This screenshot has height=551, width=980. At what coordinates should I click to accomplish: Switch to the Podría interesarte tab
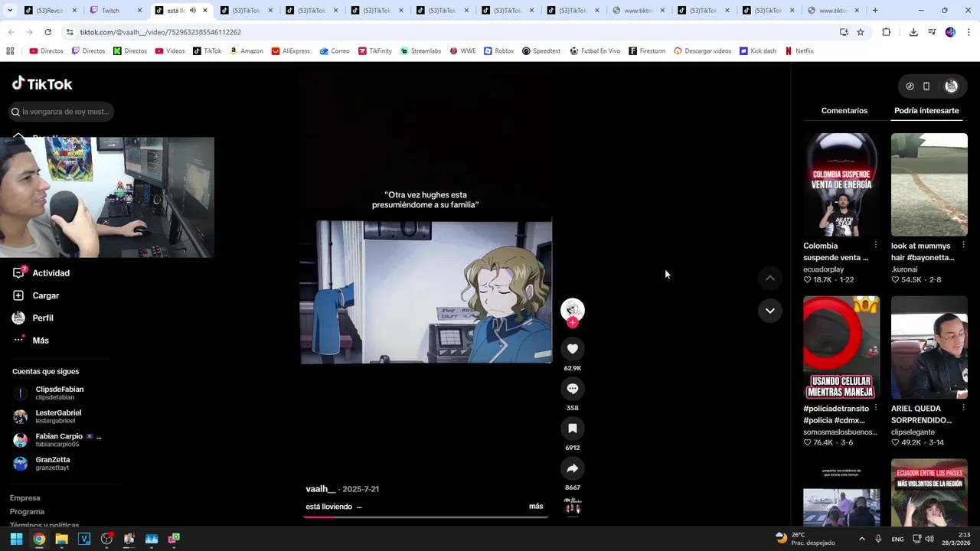pyautogui.click(x=926, y=111)
